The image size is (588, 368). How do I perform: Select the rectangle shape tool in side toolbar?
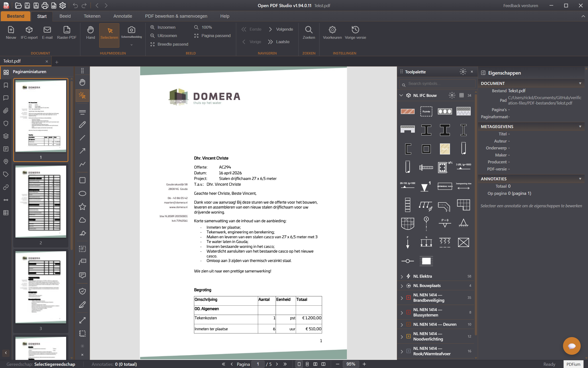click(82, 180)
